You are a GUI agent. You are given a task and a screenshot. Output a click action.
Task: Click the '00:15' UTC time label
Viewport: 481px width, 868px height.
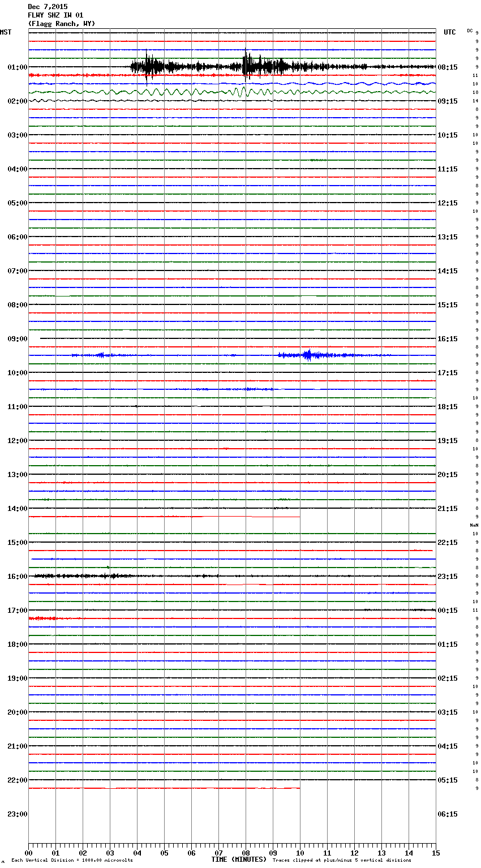448,611
